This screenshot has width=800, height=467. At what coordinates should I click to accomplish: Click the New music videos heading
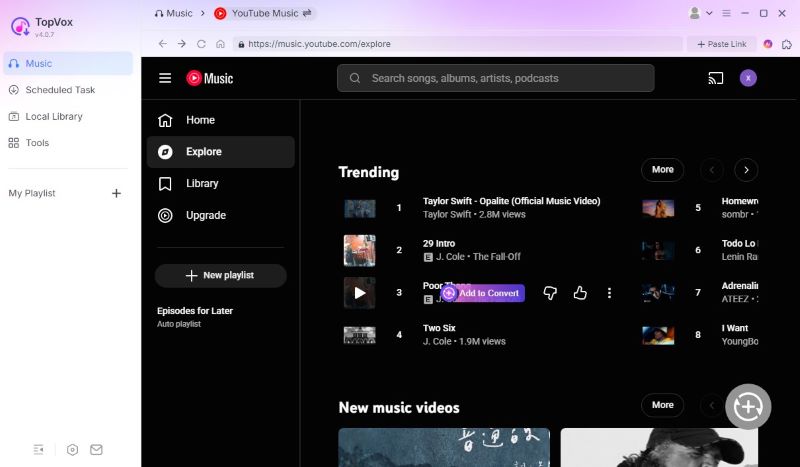pyautogui.click(x=399, y=408)
